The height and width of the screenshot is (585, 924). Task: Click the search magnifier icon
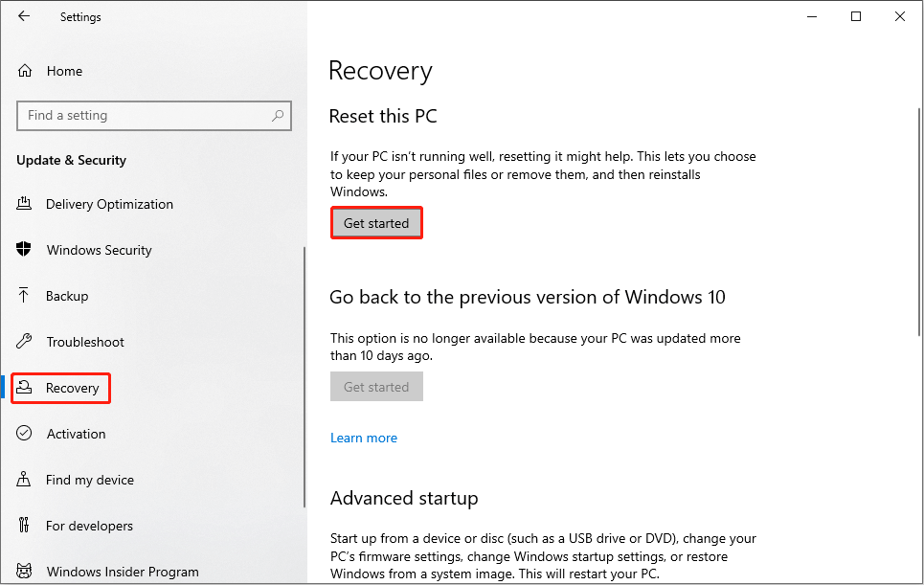(278, 116)
